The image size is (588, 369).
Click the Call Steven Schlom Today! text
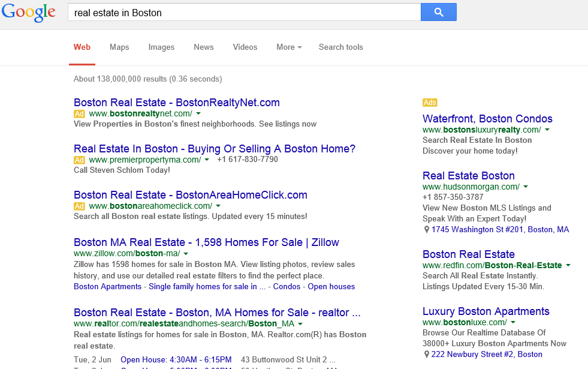(x=122, y=170)
